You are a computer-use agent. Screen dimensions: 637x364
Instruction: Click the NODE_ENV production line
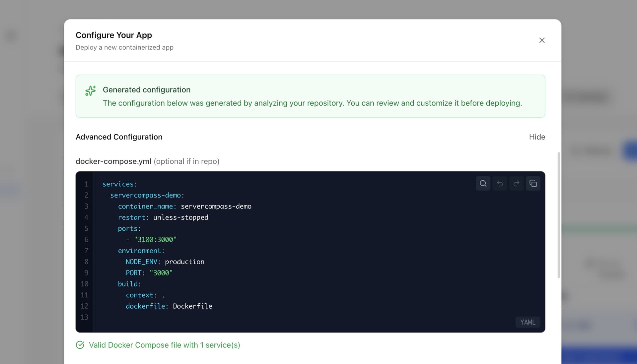click(165, 262)
